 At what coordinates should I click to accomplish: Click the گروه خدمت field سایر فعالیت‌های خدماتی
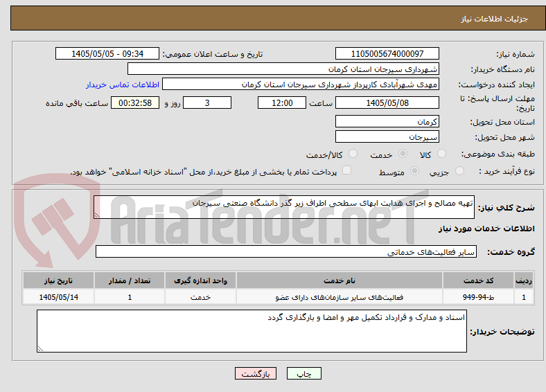point(286,251)
